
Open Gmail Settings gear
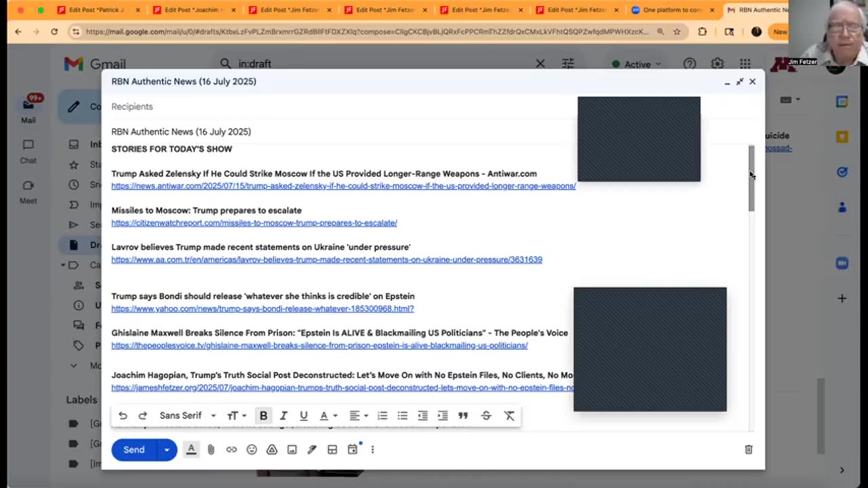point(717,64)
